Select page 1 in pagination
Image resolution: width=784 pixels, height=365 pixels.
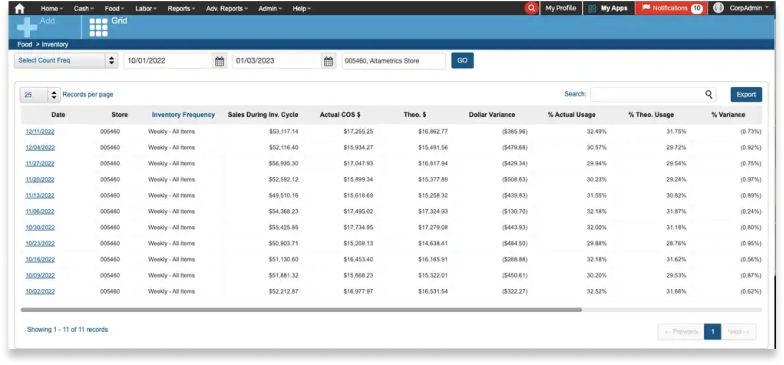point(712,332)
